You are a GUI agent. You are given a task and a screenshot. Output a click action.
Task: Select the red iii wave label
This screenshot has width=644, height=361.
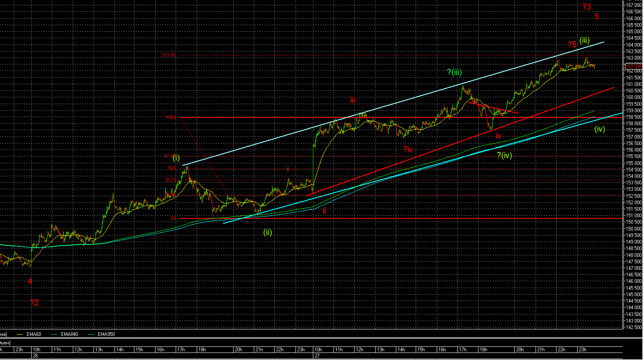click(353, 100)
